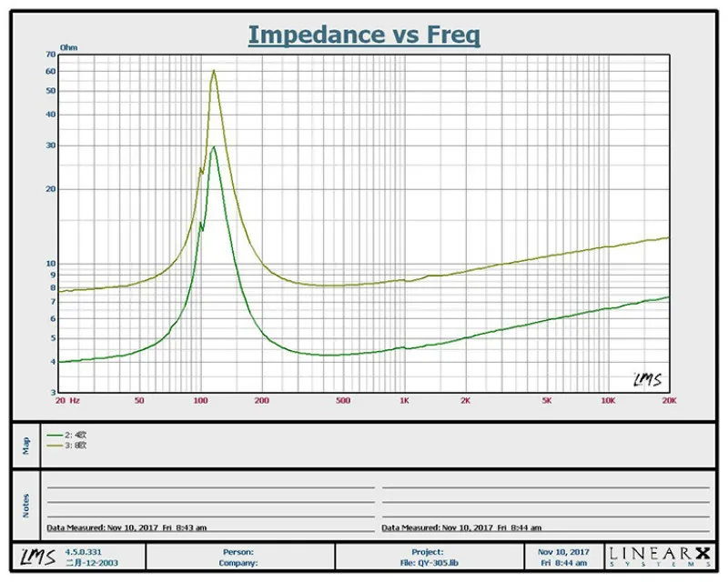728x582 pixels.
Task: Click the '9' Ohm axis label
Action: coord(53,276)
